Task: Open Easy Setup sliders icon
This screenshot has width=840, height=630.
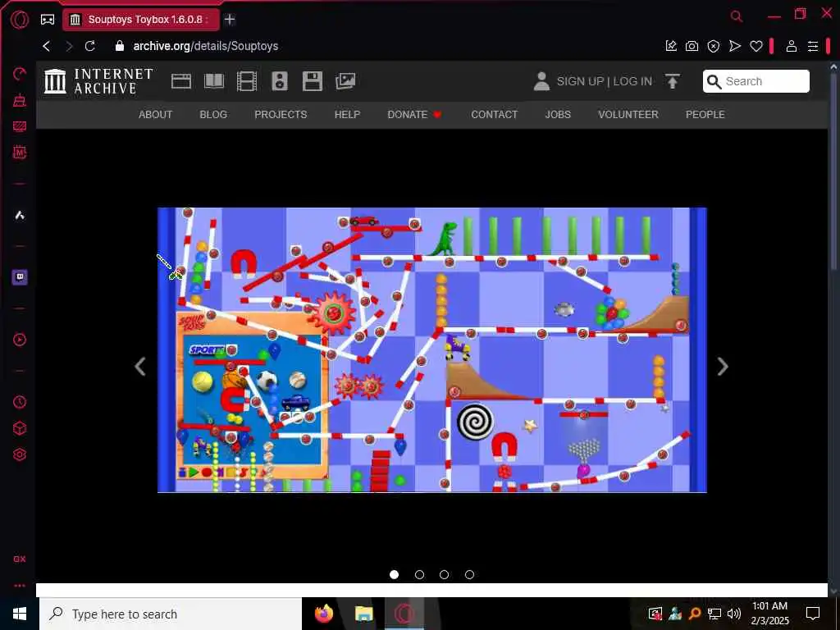Action: (x=813, y=46)
